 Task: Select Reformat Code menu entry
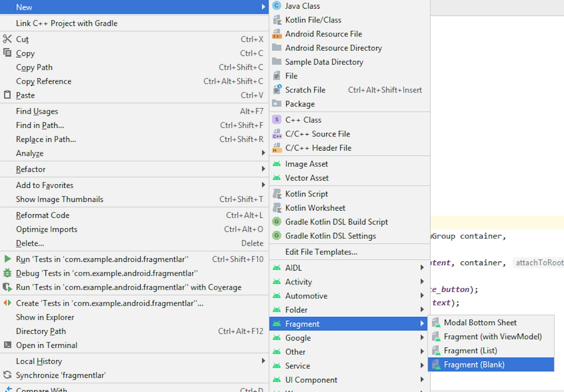(x=134, y=216)
